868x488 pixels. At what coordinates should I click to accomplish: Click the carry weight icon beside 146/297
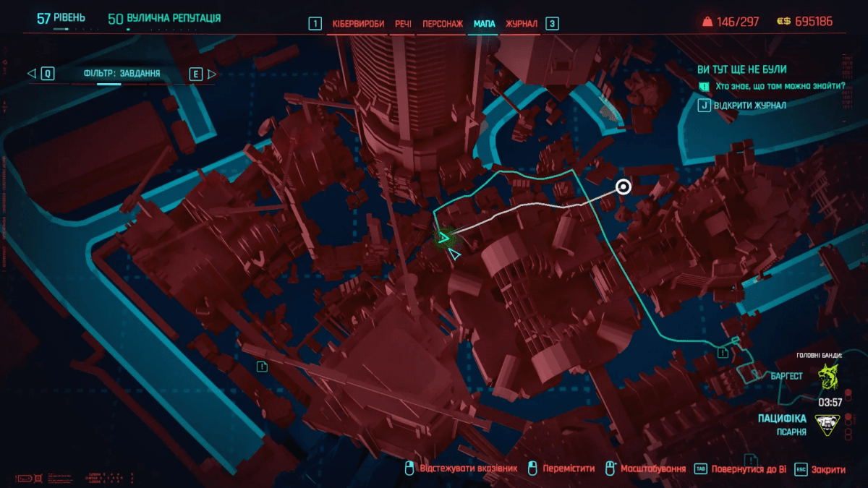[707, 22]
